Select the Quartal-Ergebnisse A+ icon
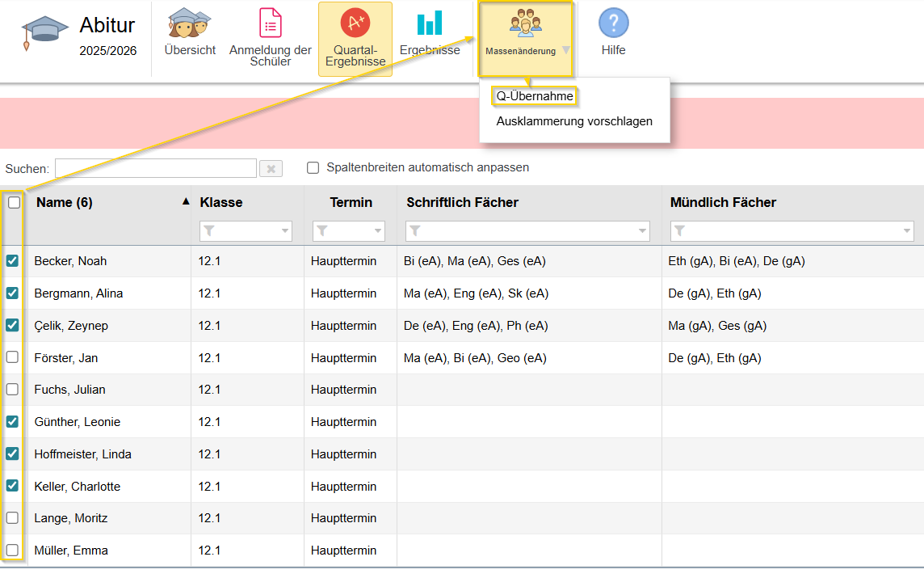Image resolution: width=924 pixels, height=578 pixels. click(355, 23)
